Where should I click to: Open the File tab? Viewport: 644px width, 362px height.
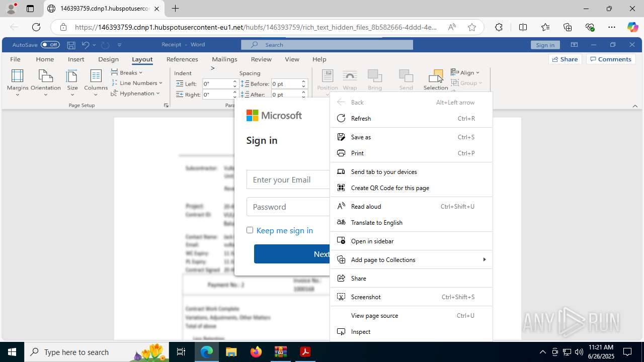16,59
